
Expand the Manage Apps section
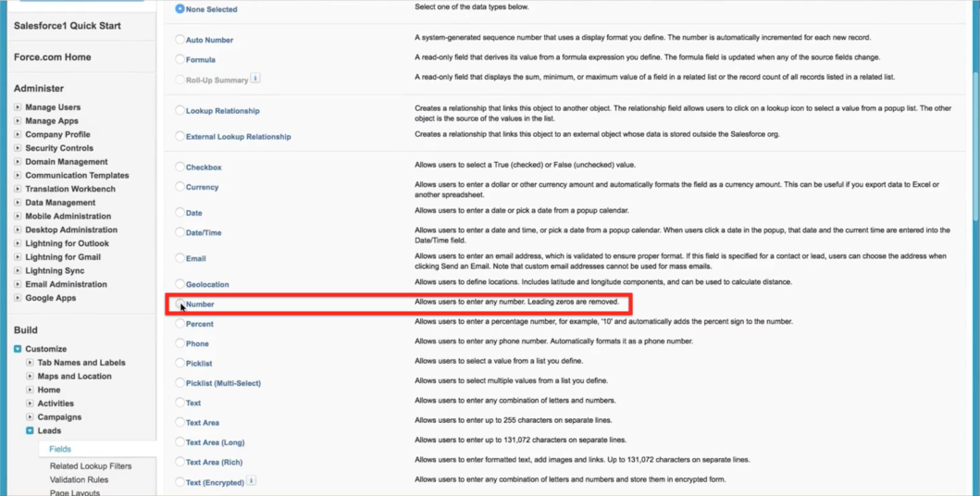click(x=18, y=120)
